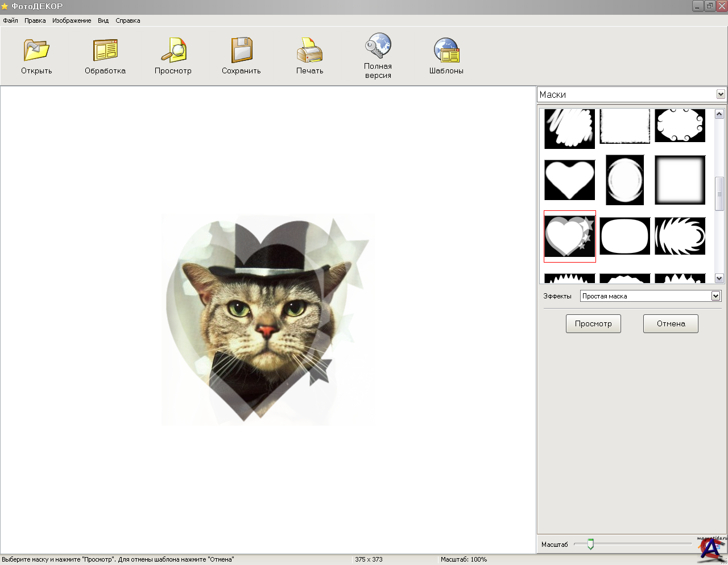The image size is (728, 565).
Task: Select the plain heart mask thumbnail
Action: coord(569,180)
